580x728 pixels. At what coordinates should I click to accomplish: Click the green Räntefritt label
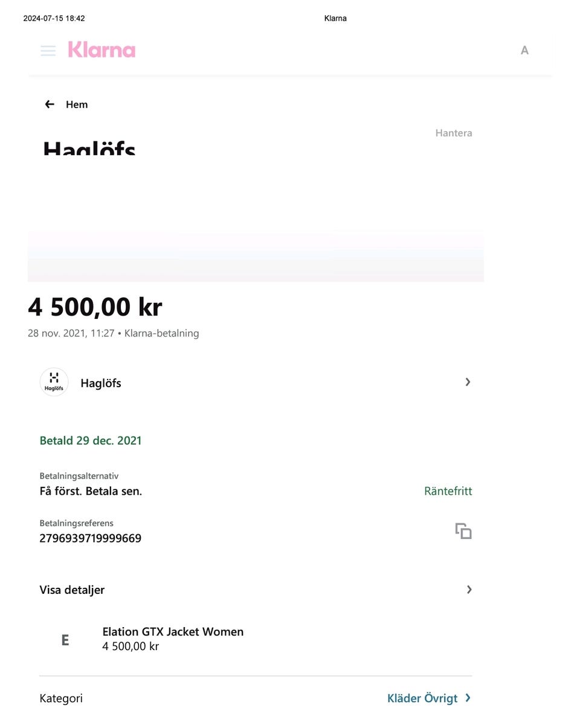pos(448,491)
